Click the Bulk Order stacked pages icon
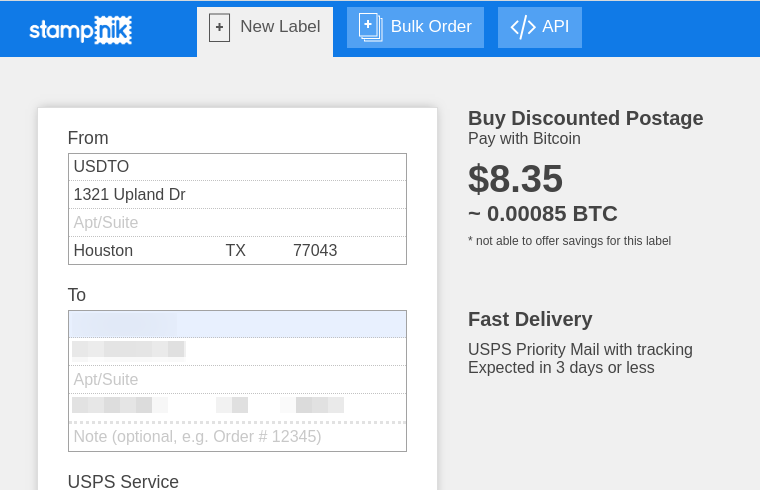This screenshot has width=760, height=490. (x=370, y=27)
